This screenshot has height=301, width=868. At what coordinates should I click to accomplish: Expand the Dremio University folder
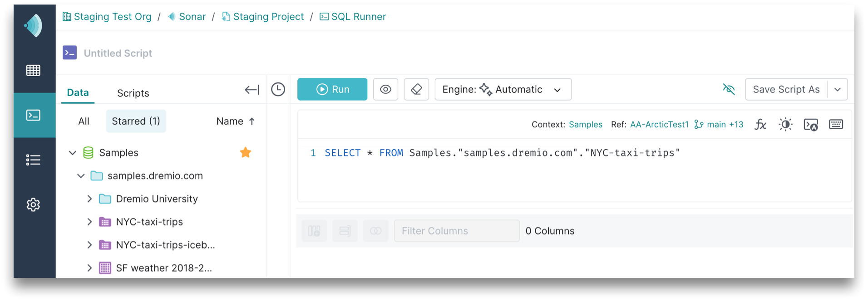89,199
